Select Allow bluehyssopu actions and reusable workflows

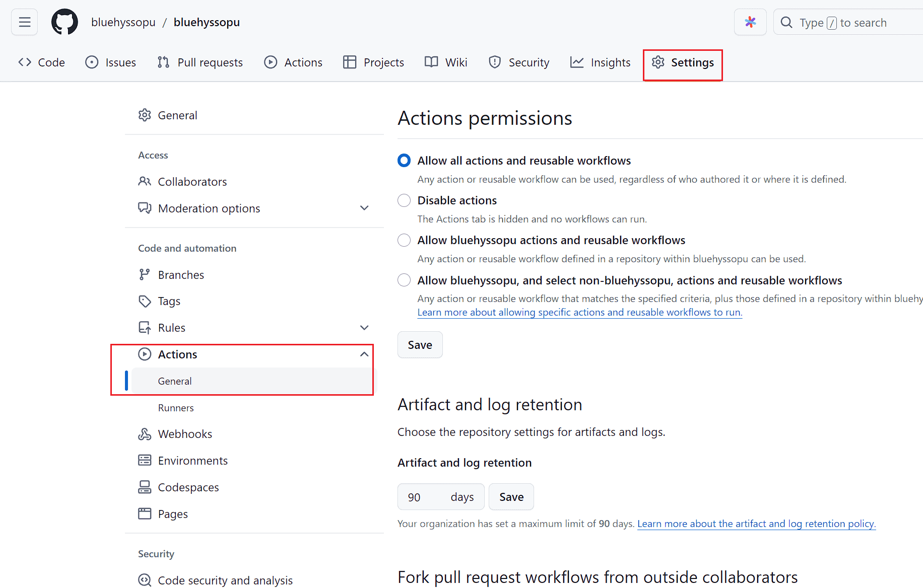pos(404,240)
